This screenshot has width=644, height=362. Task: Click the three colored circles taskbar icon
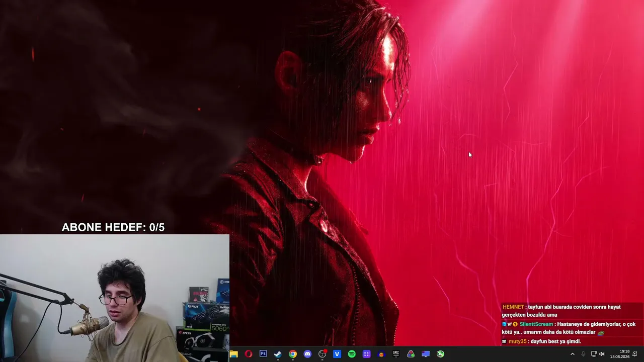[411, 354]
